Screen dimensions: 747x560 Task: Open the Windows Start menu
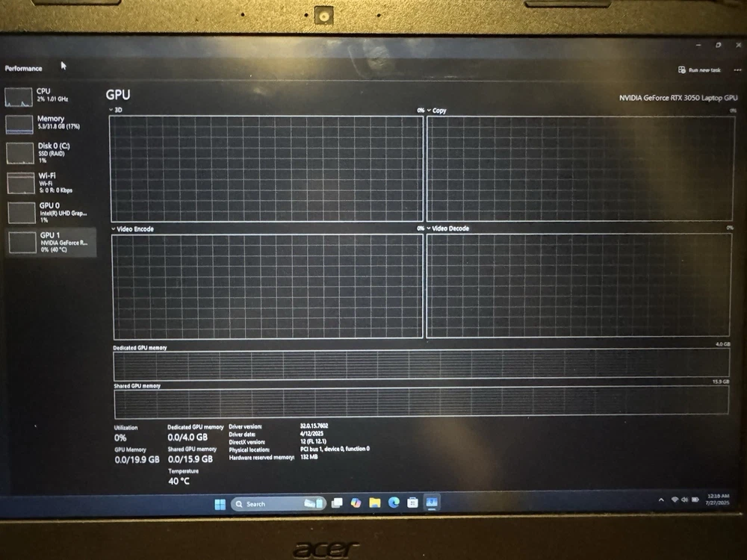[220, 504]
